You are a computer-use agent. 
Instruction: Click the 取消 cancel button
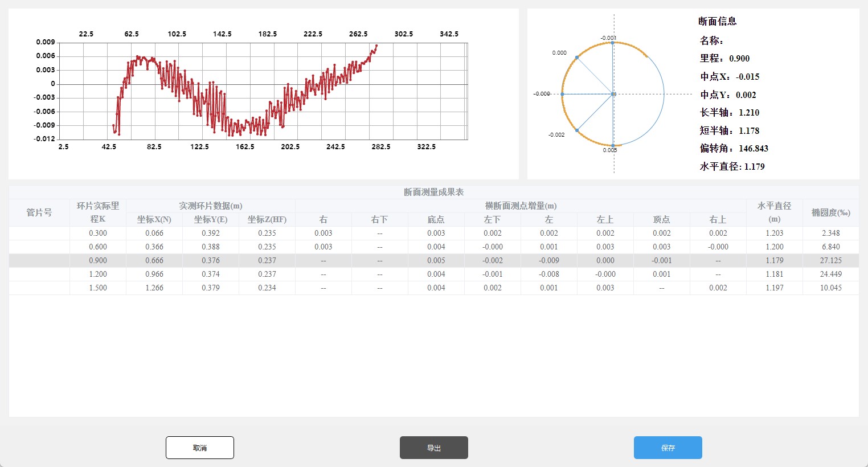tap(199, 448)
